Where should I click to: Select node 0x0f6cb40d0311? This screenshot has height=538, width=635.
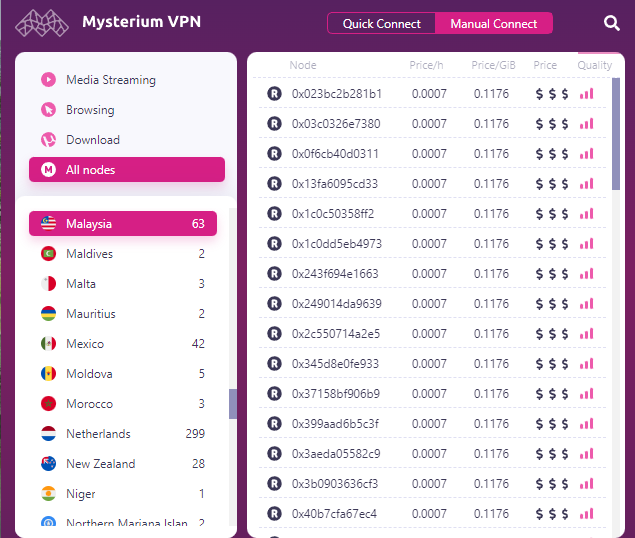pyautogui.click(x=433, y=154)
